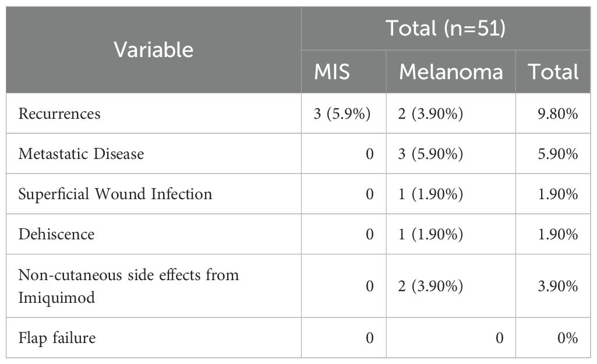This screenshot has height=364, width=597.
Task: Click the 9.80% total recurrences cell
Action: pos(559,114)
